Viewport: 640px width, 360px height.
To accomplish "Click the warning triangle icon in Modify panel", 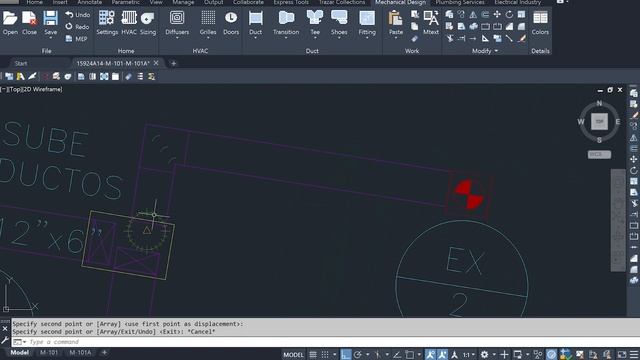I will tap(473, 14).
